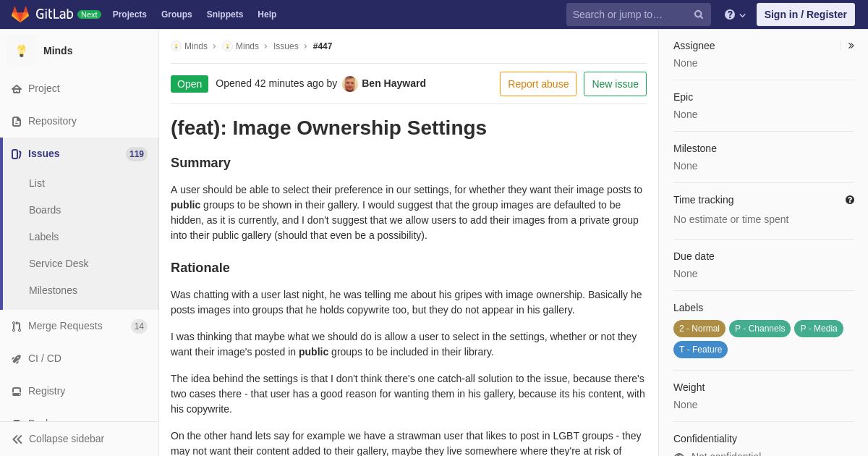Click the Issues sidebar icon

17,154
